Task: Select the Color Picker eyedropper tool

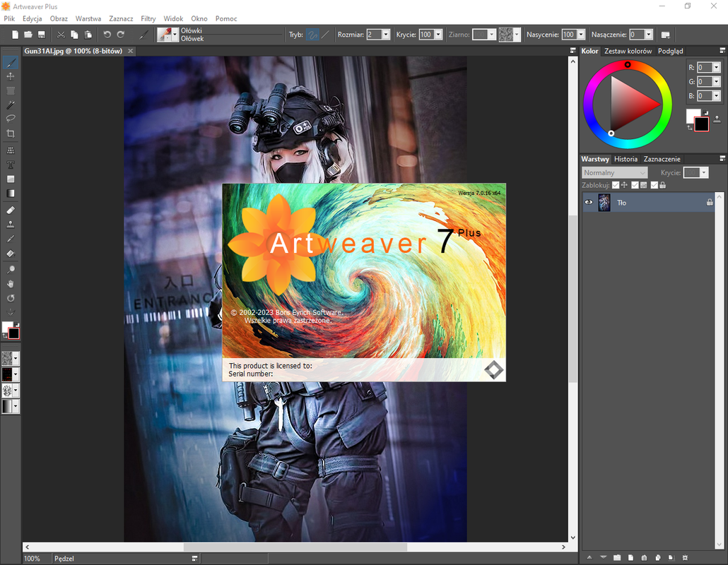Action: tap(11, 239)
